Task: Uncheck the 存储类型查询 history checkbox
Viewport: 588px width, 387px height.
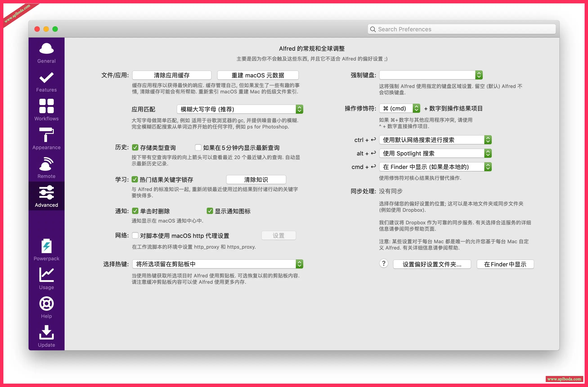Action: coord(135,148)
